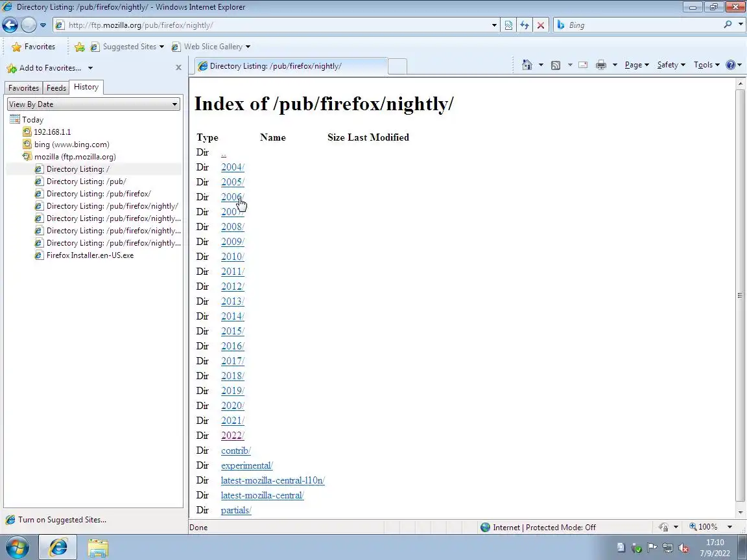This screenshot has width=747, height=560.
Task: Open the Tools menu
Action: [707, 65]
